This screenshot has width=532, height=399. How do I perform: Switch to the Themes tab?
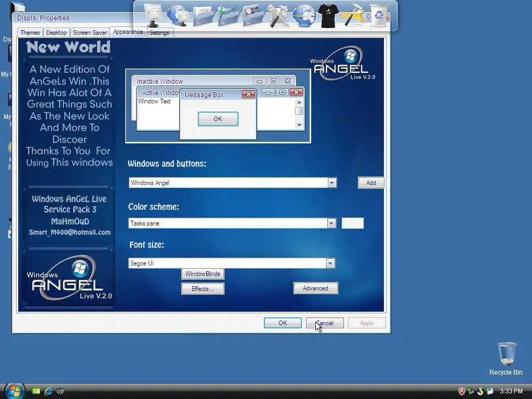(30, 33)
